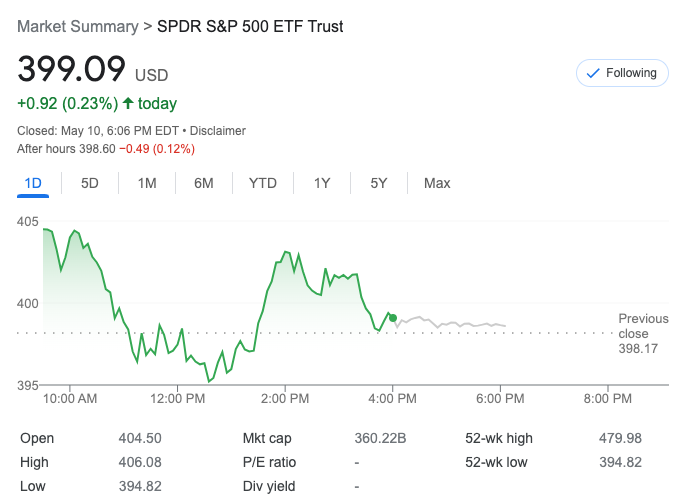The width and height of the screenshot is (691, 504).
Task: Click the checkmark icon in Following
Action: 593,73
